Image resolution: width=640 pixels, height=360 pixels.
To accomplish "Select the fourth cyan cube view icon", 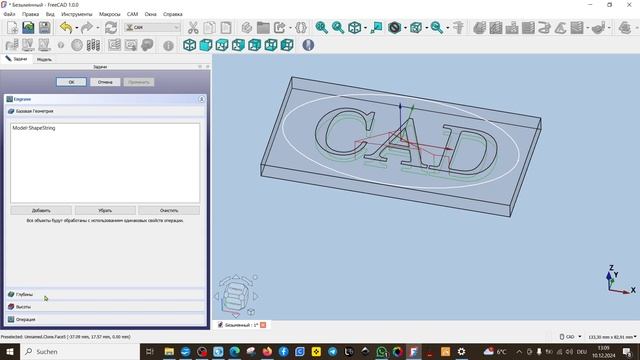I will click(238, 45).
